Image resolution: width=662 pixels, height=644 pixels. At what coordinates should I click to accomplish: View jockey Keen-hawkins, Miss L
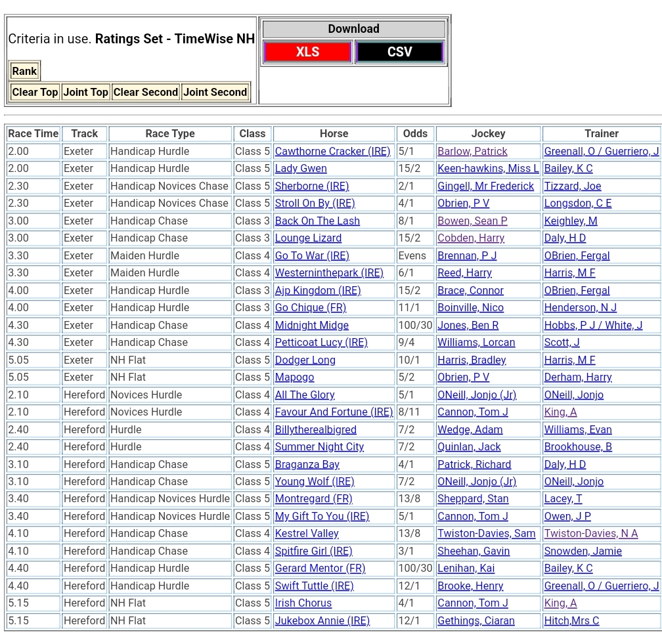[488, 169]
